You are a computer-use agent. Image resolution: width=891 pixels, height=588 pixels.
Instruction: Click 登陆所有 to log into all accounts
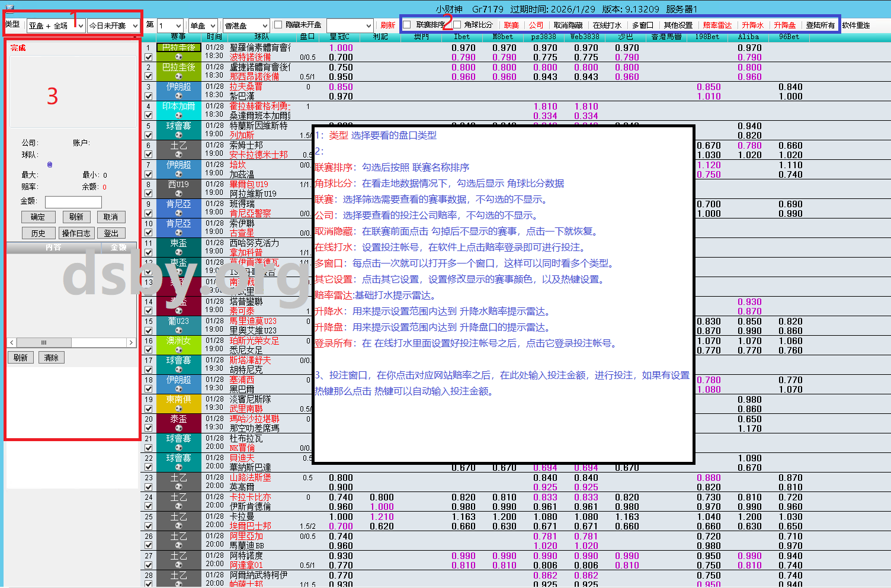pos(821,25)
